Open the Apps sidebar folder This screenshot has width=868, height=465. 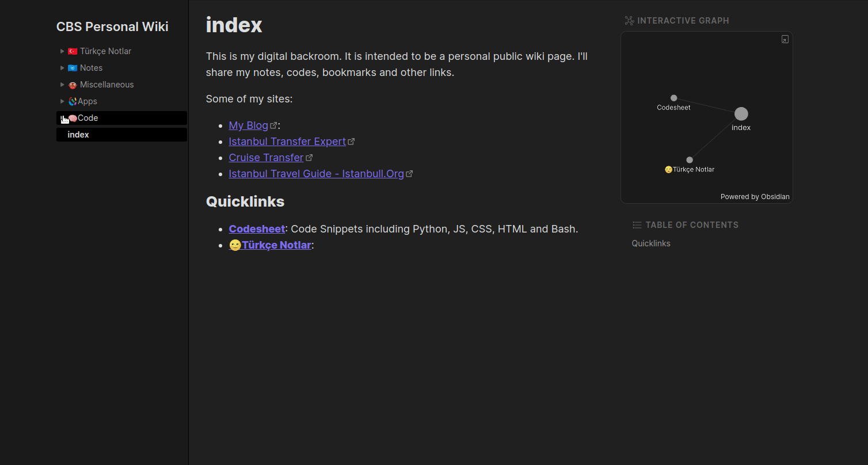[x=121, y=101]
